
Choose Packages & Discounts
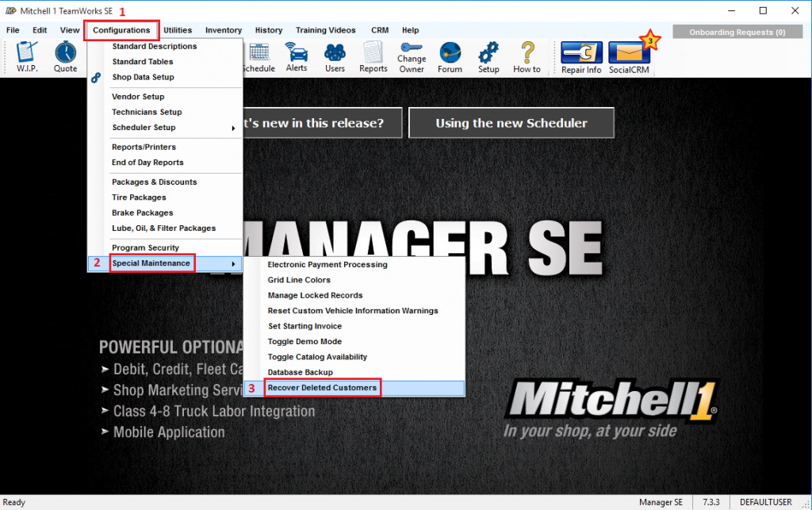tap(165, 182)
